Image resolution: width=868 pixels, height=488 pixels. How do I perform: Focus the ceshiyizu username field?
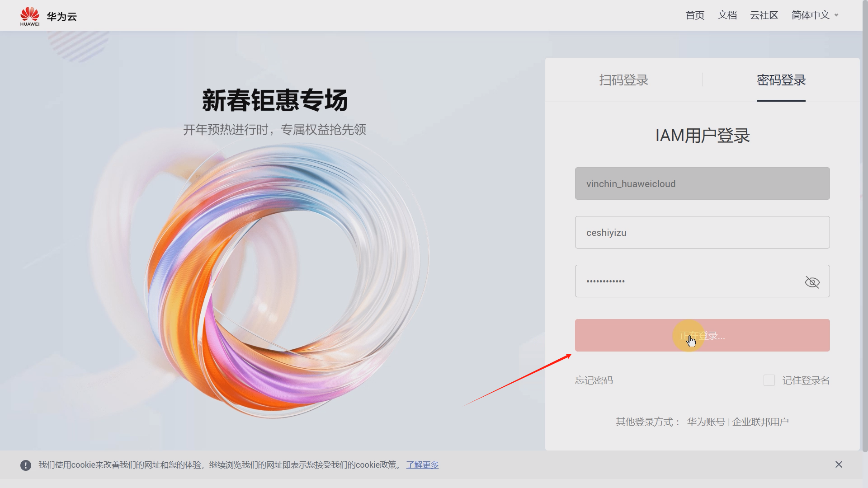click(702, 232)
